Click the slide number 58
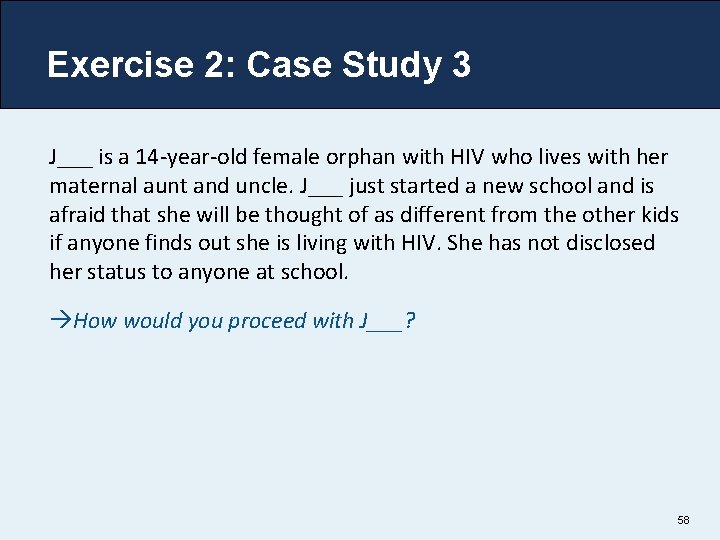 click(683, 520)
